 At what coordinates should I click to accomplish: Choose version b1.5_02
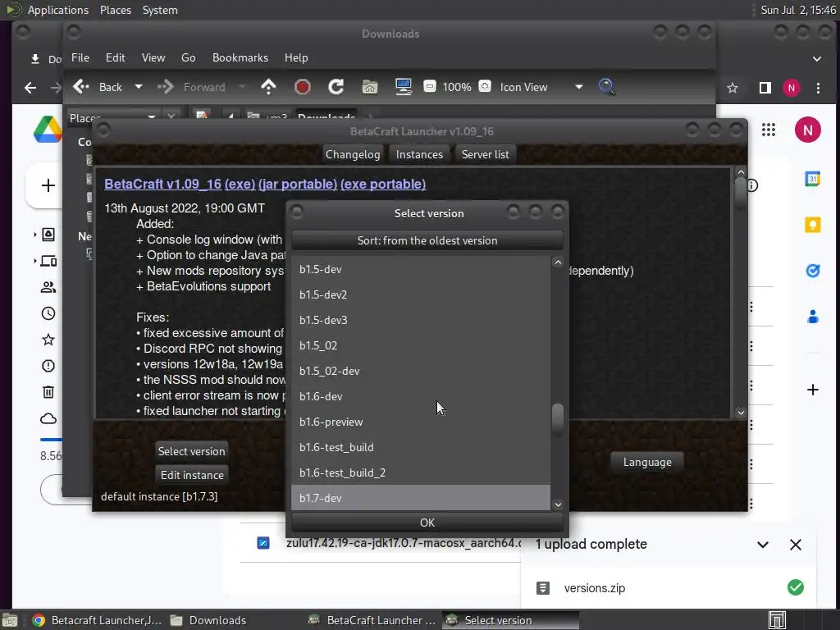[x=421, y=345]
